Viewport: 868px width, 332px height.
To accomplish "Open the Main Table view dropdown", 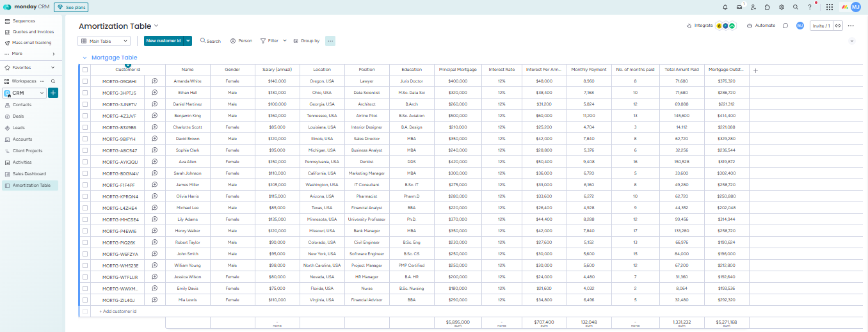I will click(104, 41).
